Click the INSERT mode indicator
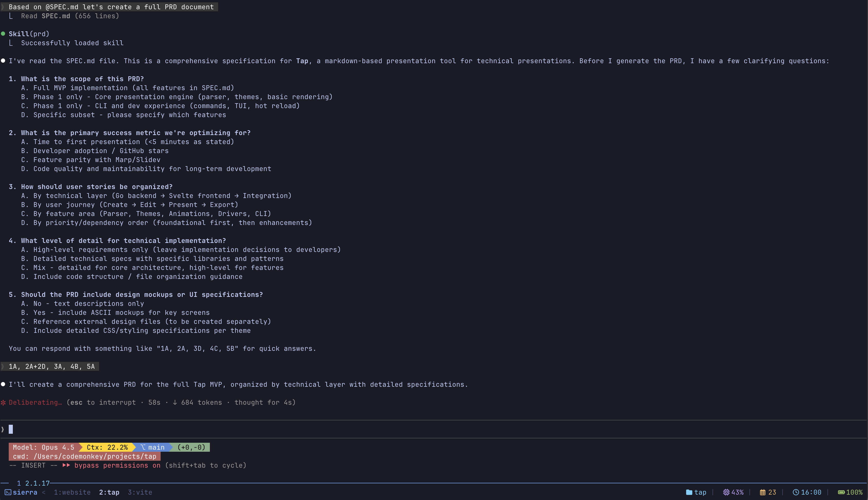This screenshot has width=868, height=500. [x=33, y=465]
